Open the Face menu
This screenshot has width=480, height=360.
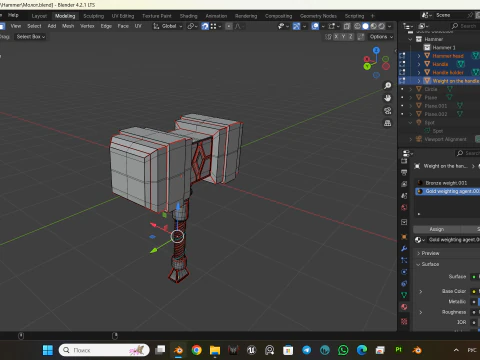point(123,26)
